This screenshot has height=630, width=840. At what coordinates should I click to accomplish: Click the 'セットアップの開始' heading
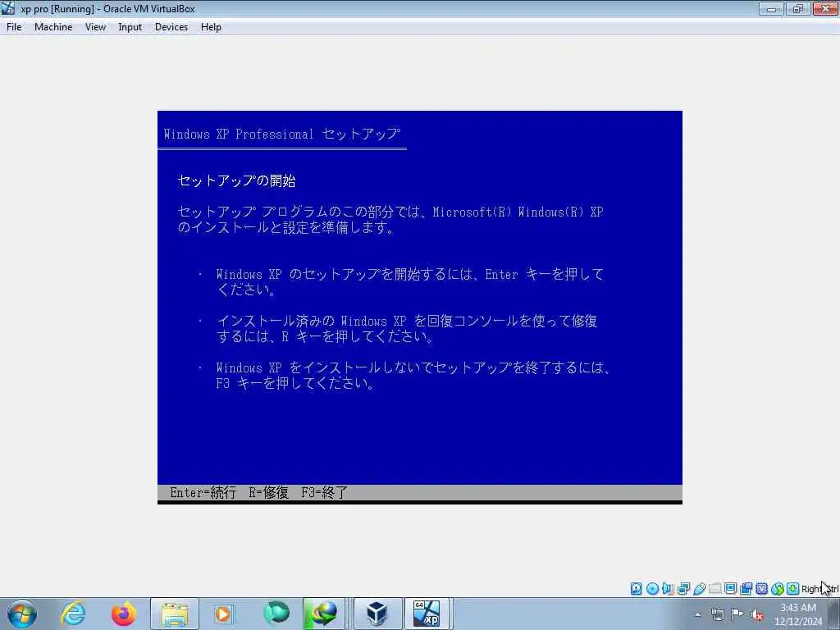point(236,180)
